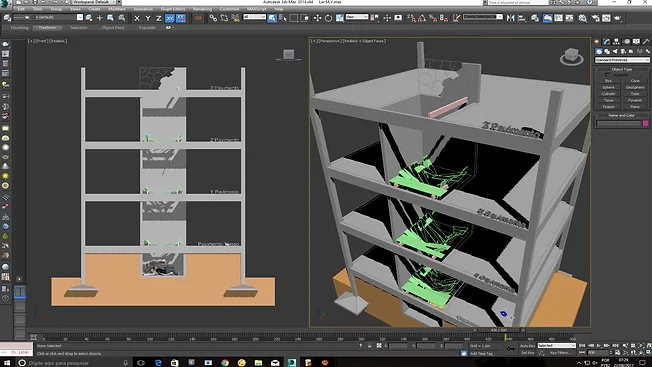The height and width of the screenshot is (367, 652).
Task: Select the Unlink Selection tool
Action: pos(224,18)
